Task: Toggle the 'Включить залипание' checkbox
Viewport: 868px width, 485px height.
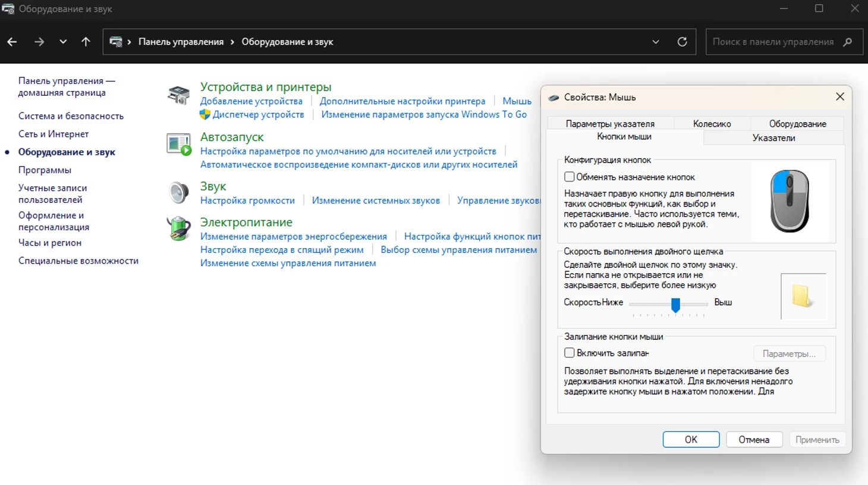Action: [x=569, y=353]
